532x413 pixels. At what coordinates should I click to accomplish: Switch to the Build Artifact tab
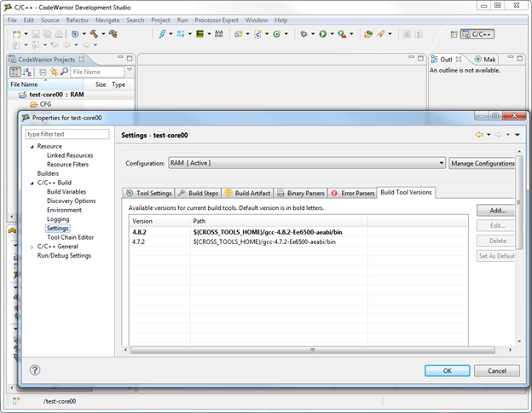pyautogui.click(x=248, y=193)
